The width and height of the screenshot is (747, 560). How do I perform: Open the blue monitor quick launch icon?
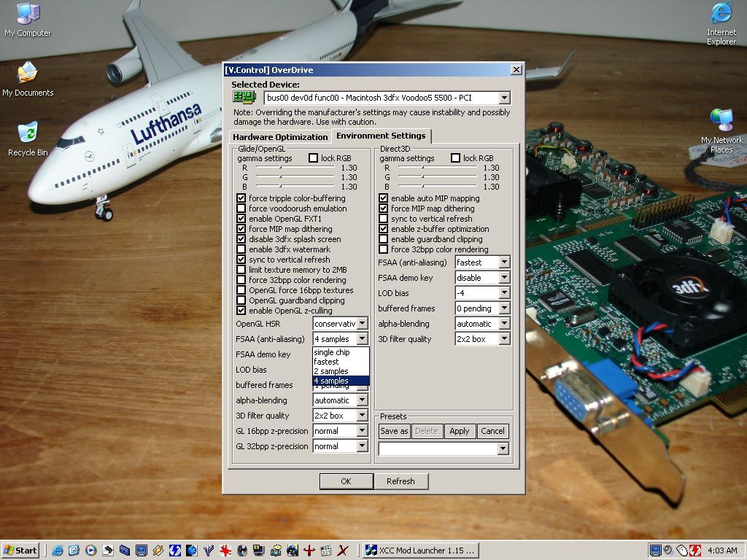(x=142, y=551)
